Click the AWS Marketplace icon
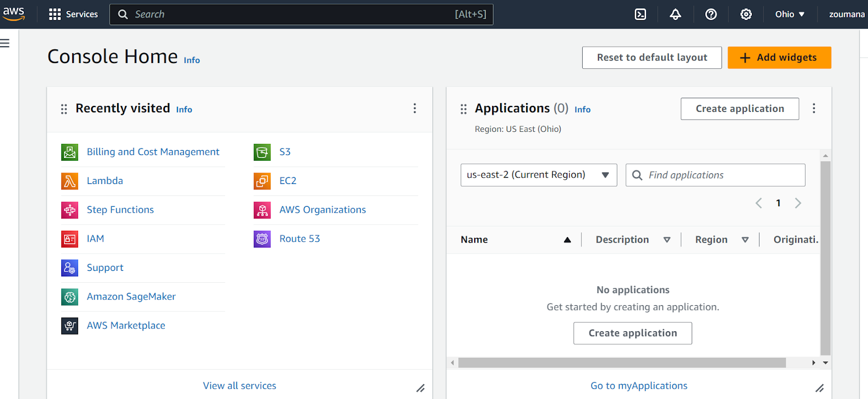The height and width of the screenshot is (399, 868). point(69,326)
